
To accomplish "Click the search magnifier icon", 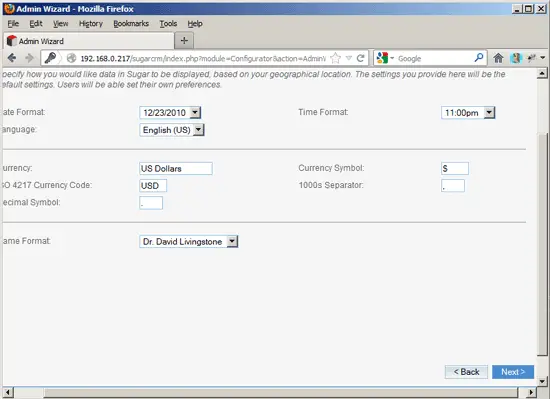I will tap(479, 58).
